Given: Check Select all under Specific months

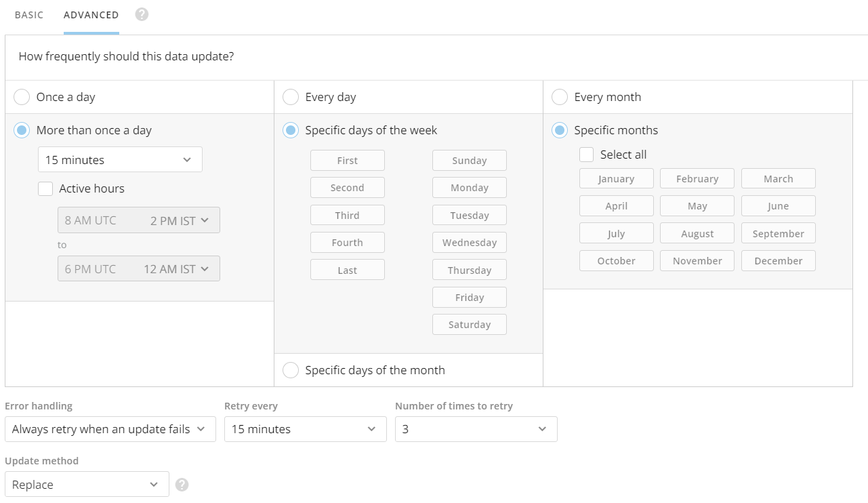Looking at the screenshot, I should pos(586,155).
